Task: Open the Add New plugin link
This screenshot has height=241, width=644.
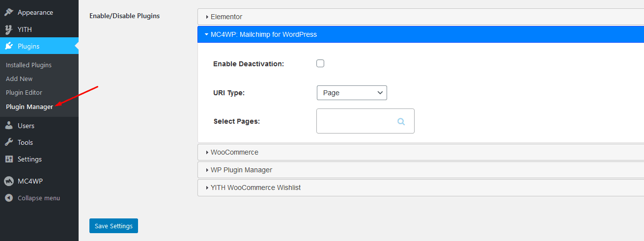Action: [x=19, y=79]
